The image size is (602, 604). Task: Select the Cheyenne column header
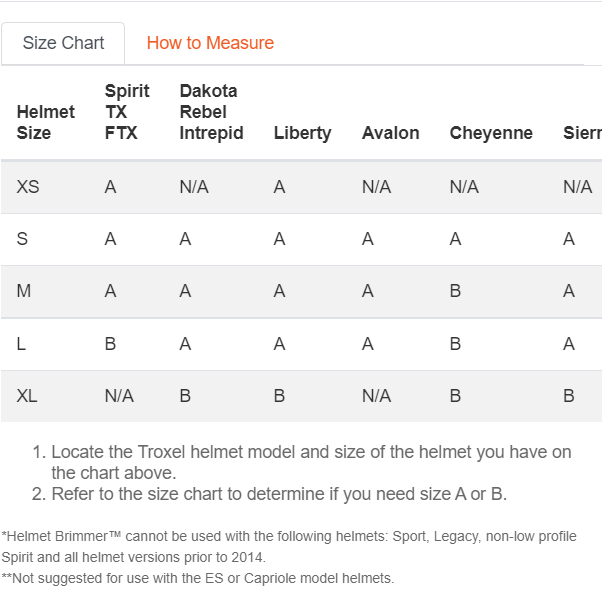pyautogui.click(x=491, y=133)
